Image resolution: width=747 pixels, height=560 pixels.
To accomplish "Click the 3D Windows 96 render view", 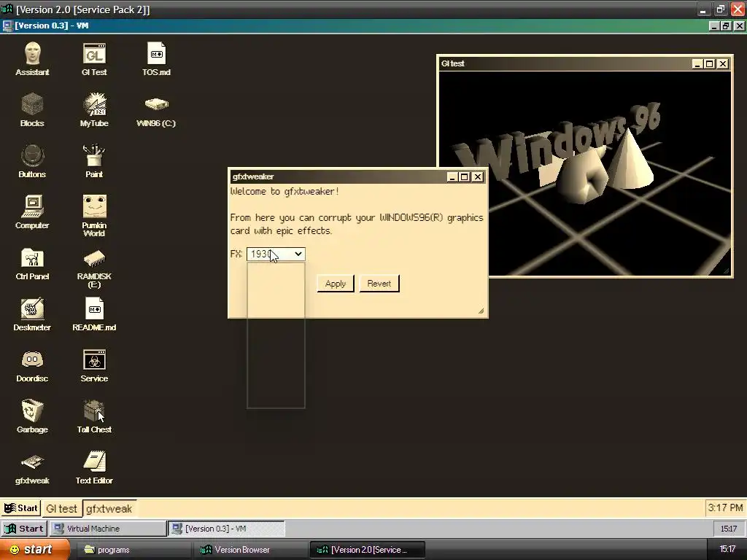I will [x=585, y=173].
